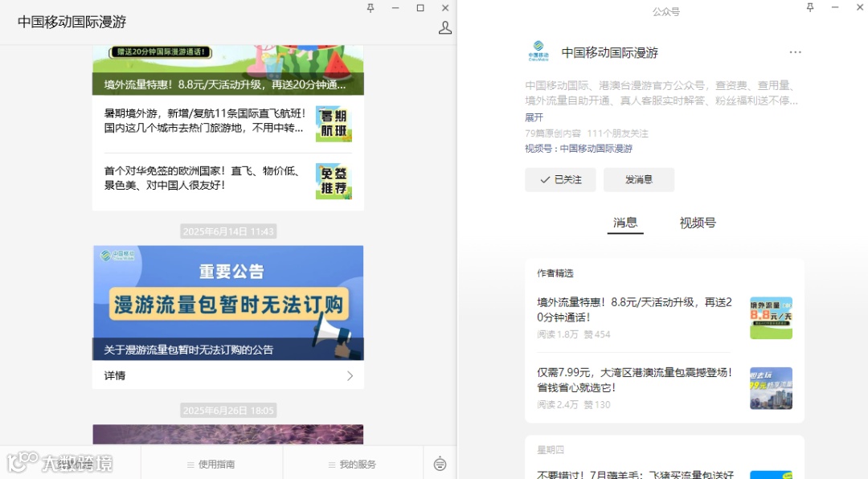Open the 使用指南 bottom menu

[211, 464]
